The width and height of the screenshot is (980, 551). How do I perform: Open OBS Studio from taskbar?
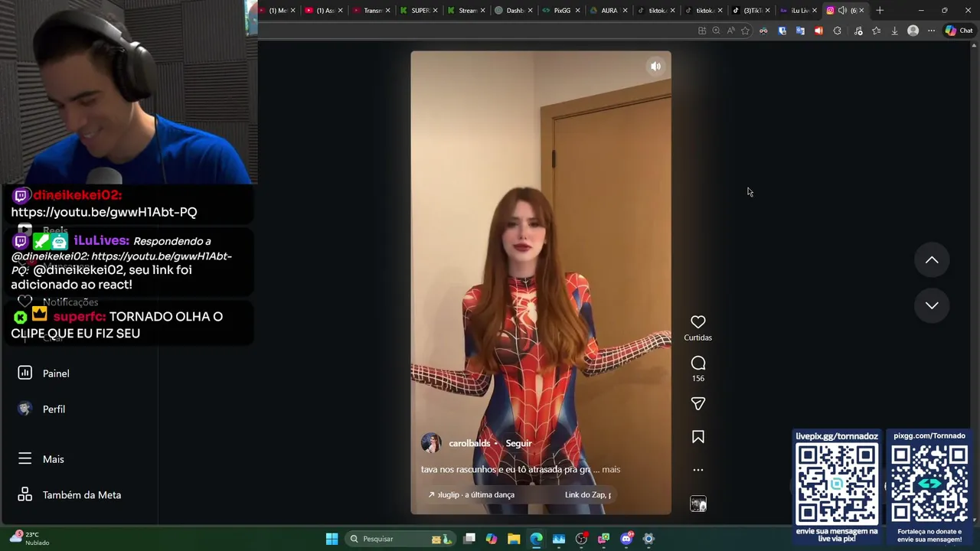[581, 539]
